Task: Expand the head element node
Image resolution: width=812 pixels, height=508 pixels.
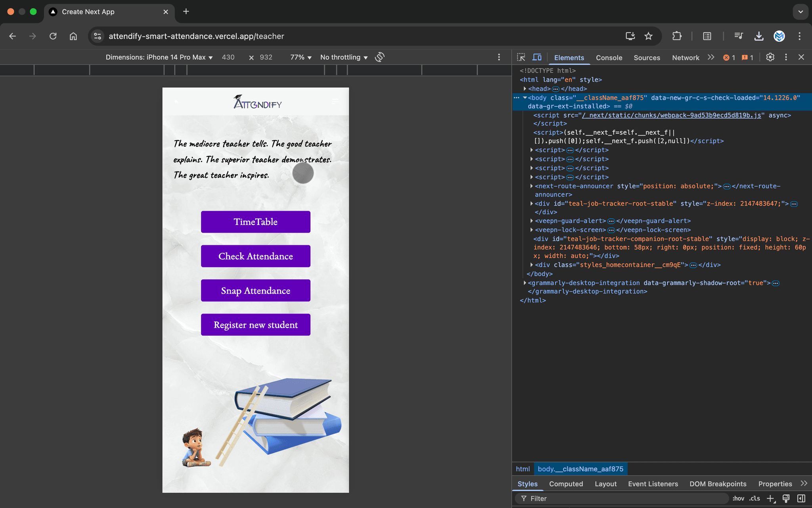Action: (525, 89)
